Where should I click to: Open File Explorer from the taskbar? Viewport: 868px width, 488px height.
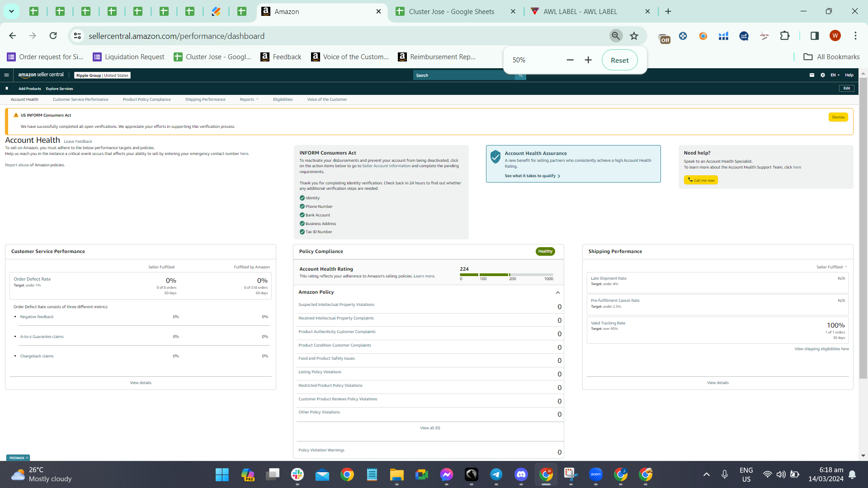[x=397, y=474]
